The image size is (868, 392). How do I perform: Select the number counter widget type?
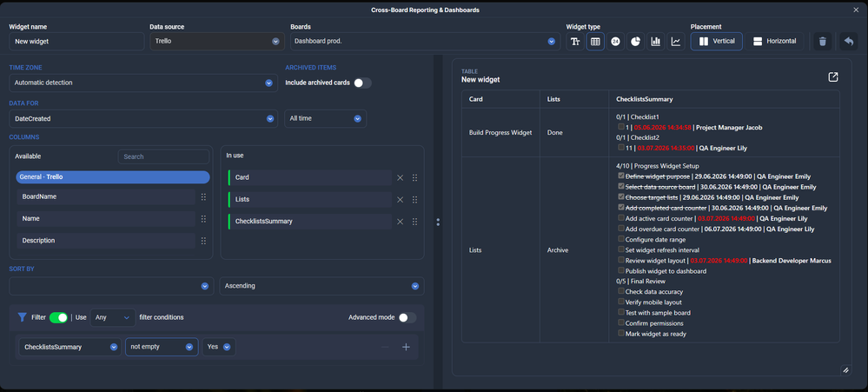(615, 42)
